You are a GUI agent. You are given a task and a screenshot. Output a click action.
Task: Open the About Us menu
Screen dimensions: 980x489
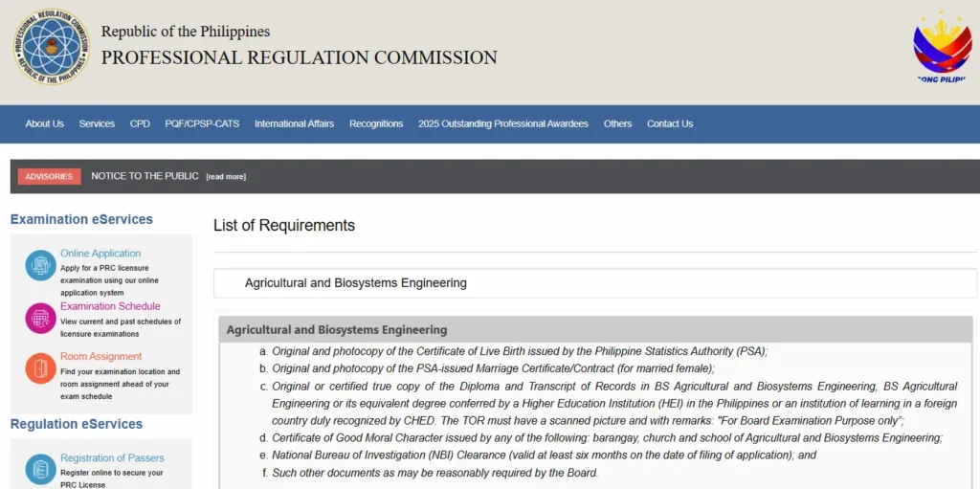[44, 123]
